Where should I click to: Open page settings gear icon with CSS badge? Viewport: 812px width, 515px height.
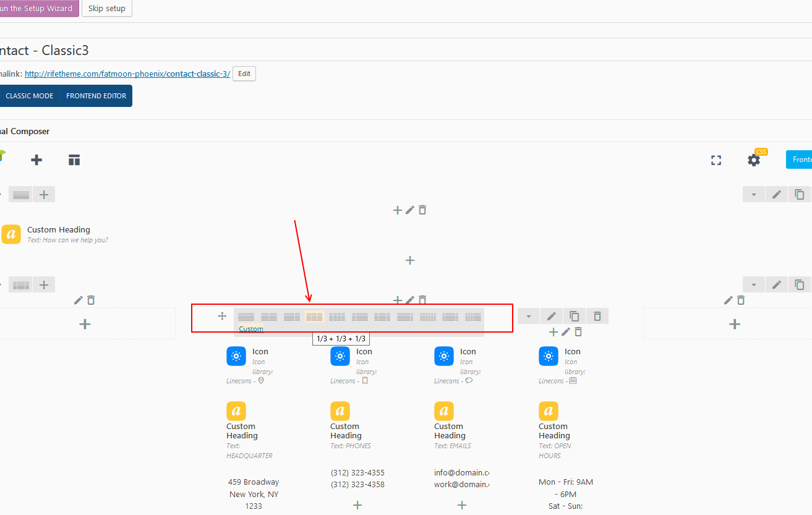[754, 160]
